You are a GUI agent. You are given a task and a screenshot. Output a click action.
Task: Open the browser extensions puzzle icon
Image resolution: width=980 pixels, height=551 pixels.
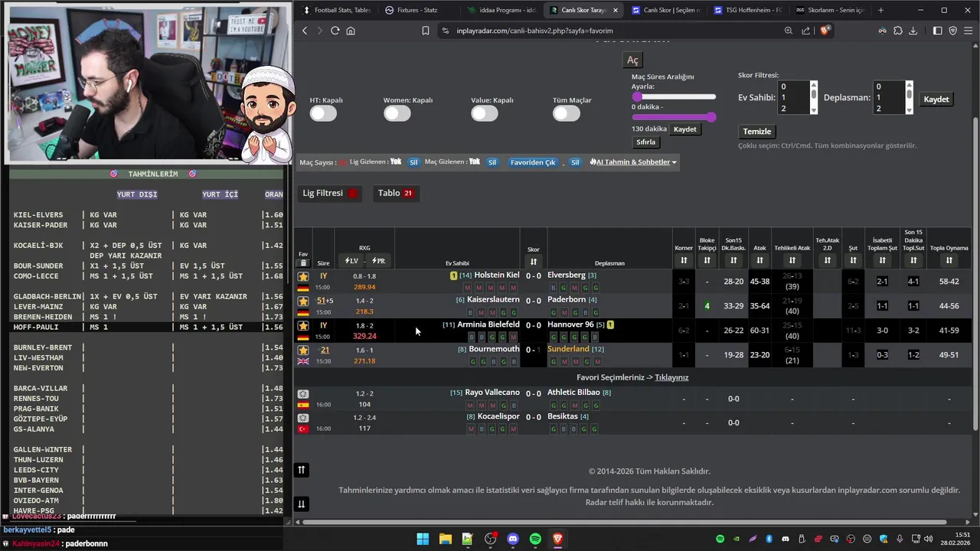point(898,31)
